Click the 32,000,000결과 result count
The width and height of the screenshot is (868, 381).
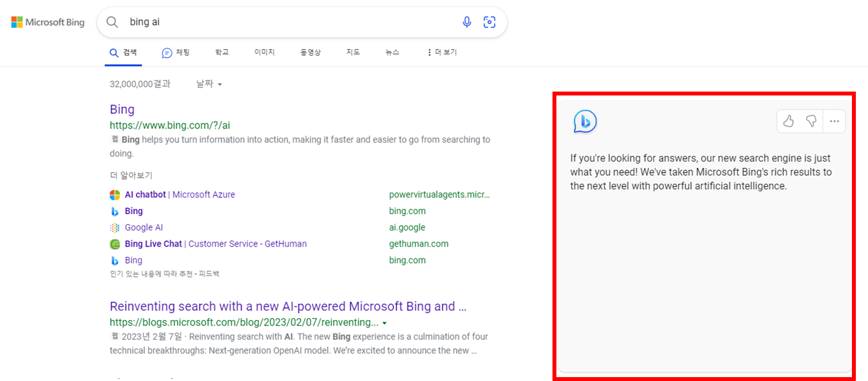point(140,84)
